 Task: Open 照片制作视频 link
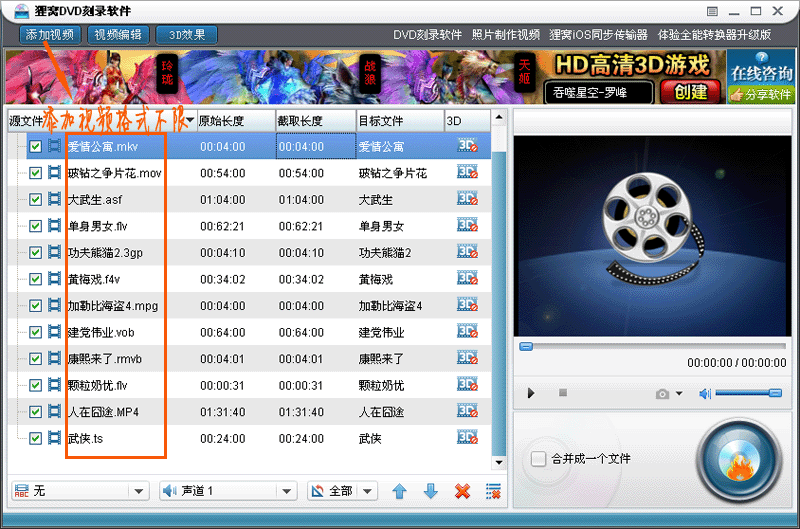506,35
